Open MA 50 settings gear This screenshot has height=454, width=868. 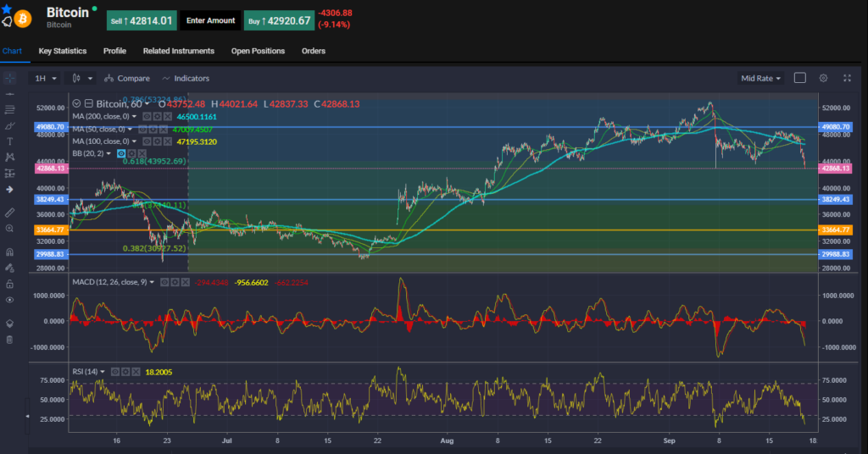click(x=153, y=130)
